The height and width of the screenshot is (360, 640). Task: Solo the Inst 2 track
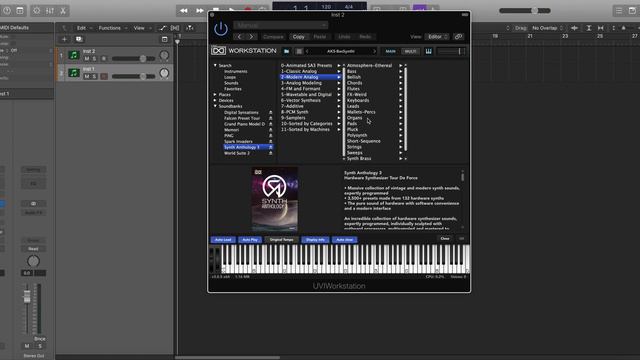(94, 59)
